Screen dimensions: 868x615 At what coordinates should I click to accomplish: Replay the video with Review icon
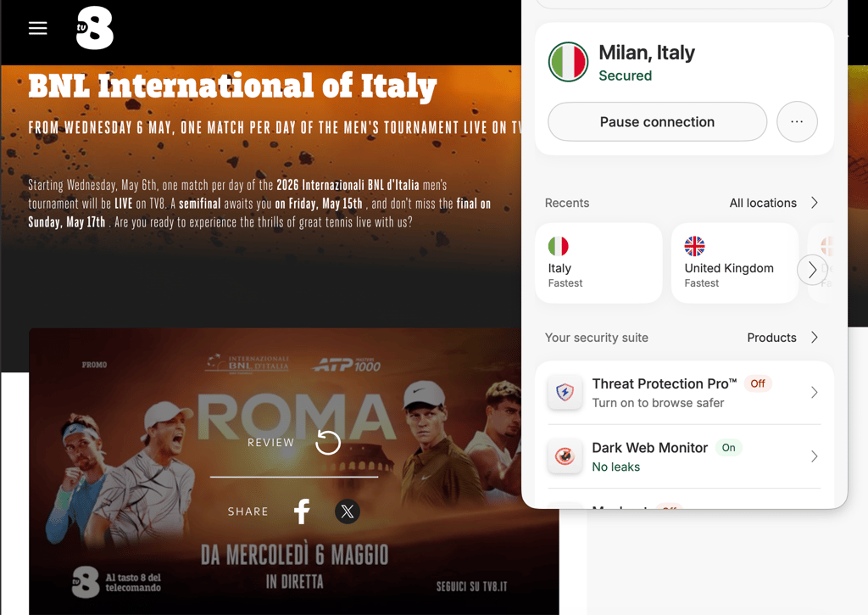(x=328, y=443)
